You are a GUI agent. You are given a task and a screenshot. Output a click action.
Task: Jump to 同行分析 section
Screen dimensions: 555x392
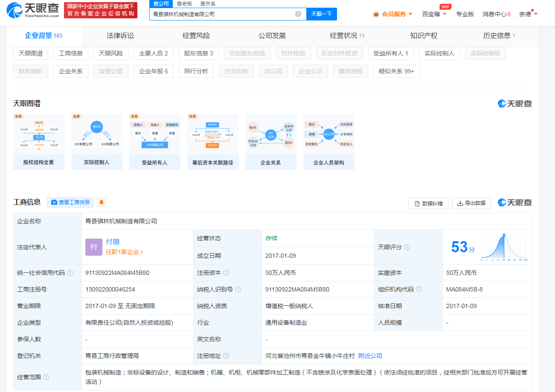196,71
